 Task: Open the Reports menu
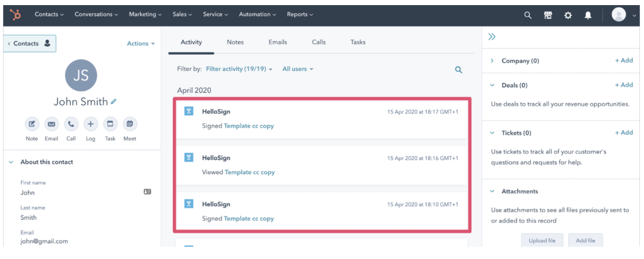point(300,14)
